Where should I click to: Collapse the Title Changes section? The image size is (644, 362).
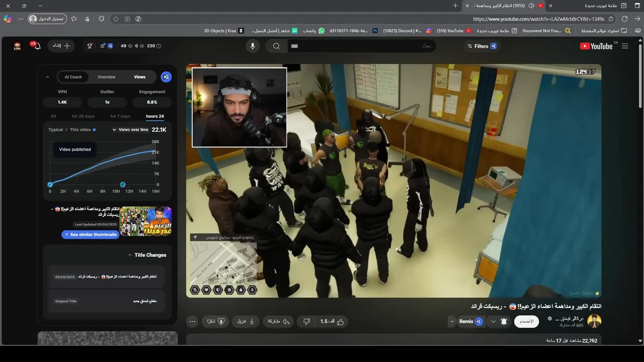130,255
